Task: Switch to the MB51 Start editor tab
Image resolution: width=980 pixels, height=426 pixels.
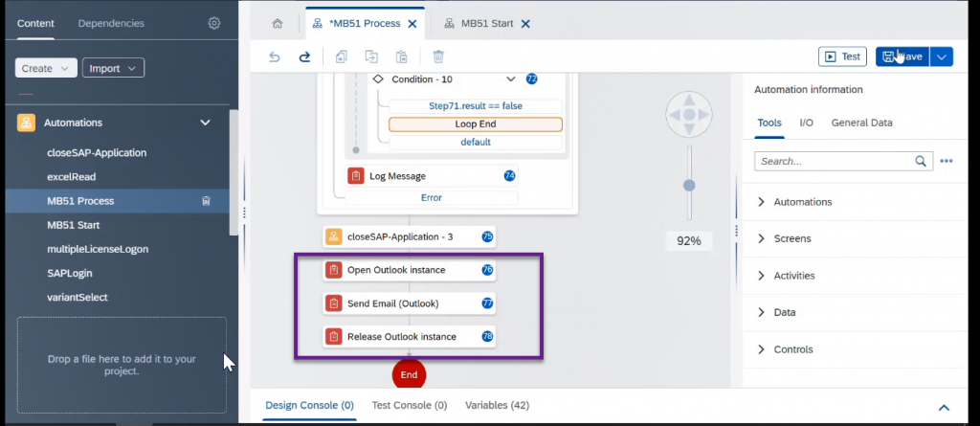Action: click(487, 24)
